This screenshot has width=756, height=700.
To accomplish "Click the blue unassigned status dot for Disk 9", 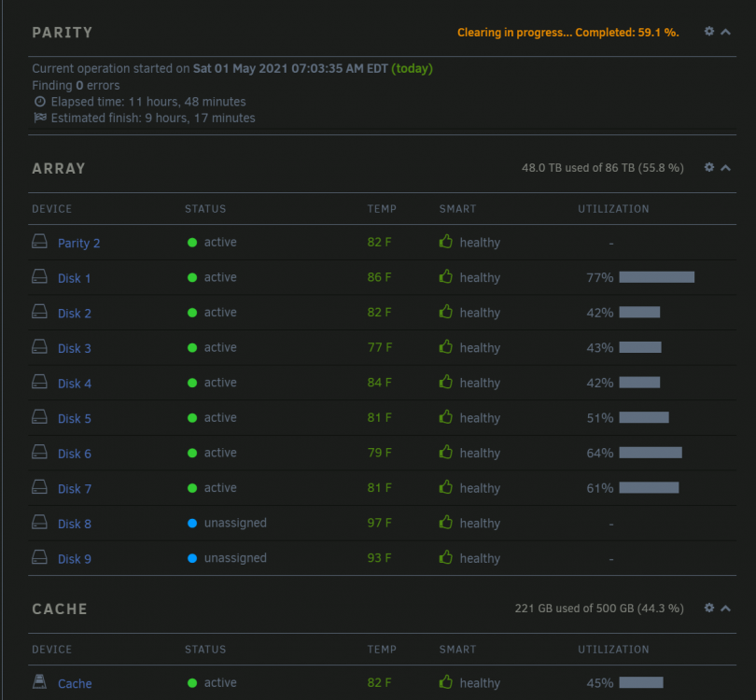I will pos(192,558).
